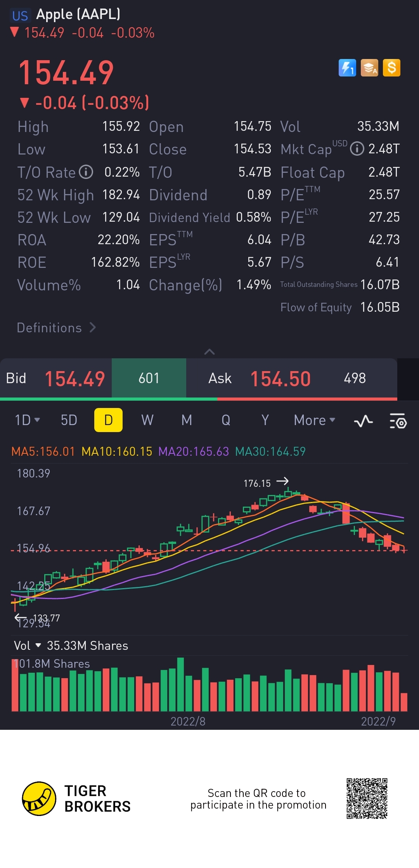This screenshot has width=419, height=868.
Task: Tap the Ask price 154.50
Action: (280, 379)
